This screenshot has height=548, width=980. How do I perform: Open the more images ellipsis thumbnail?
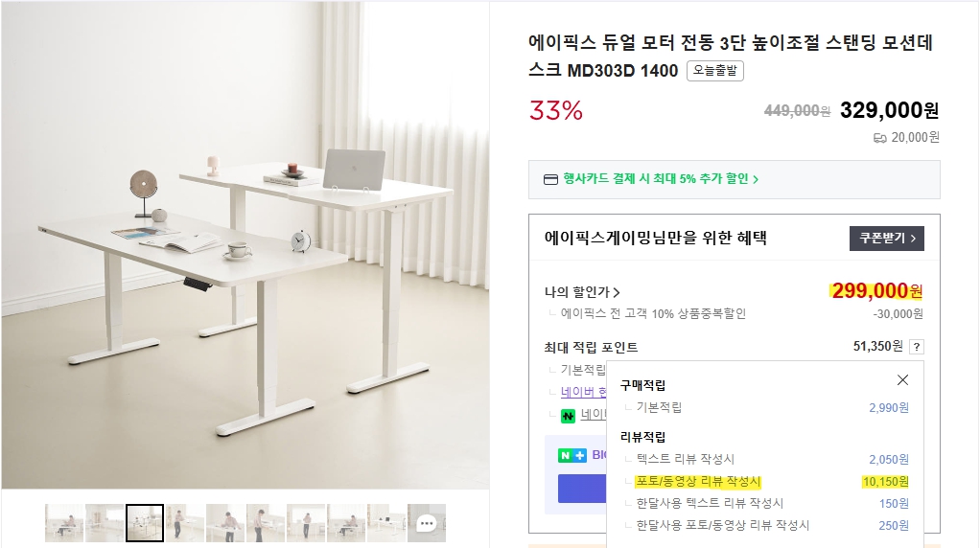tap(427, 523)
